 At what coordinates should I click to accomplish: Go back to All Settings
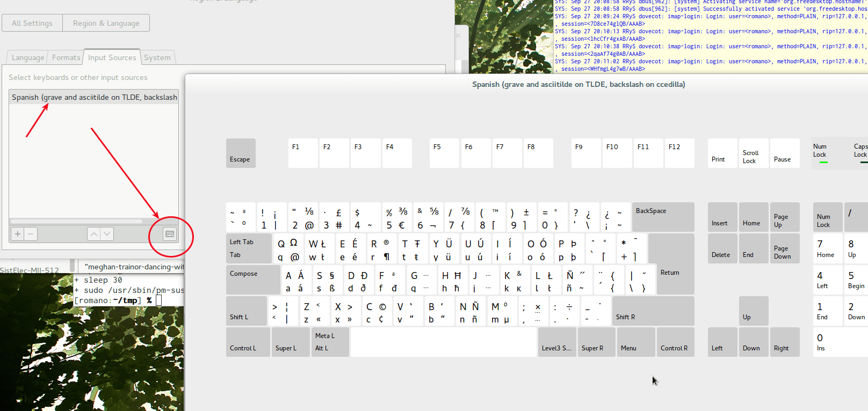pos(32,23)
